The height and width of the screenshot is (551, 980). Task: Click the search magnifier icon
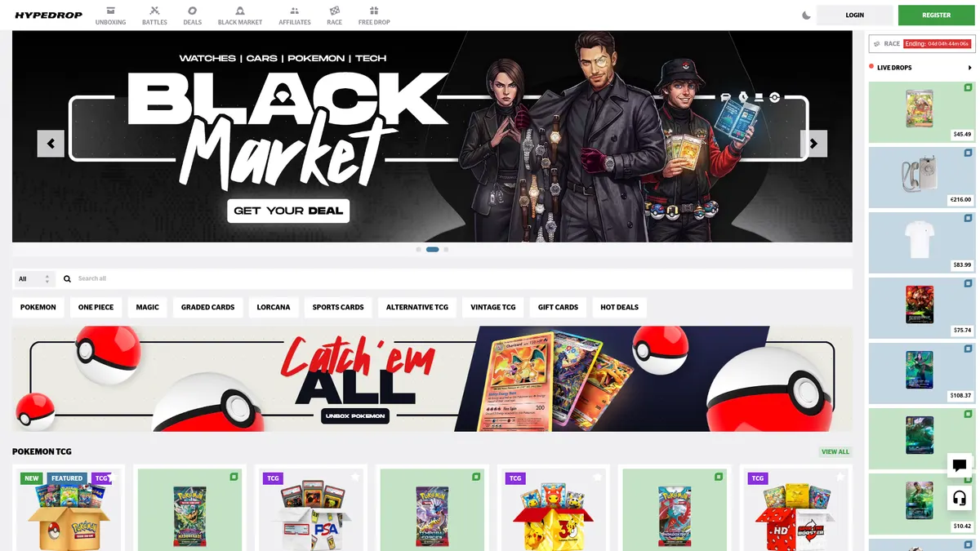coord(67,279)
